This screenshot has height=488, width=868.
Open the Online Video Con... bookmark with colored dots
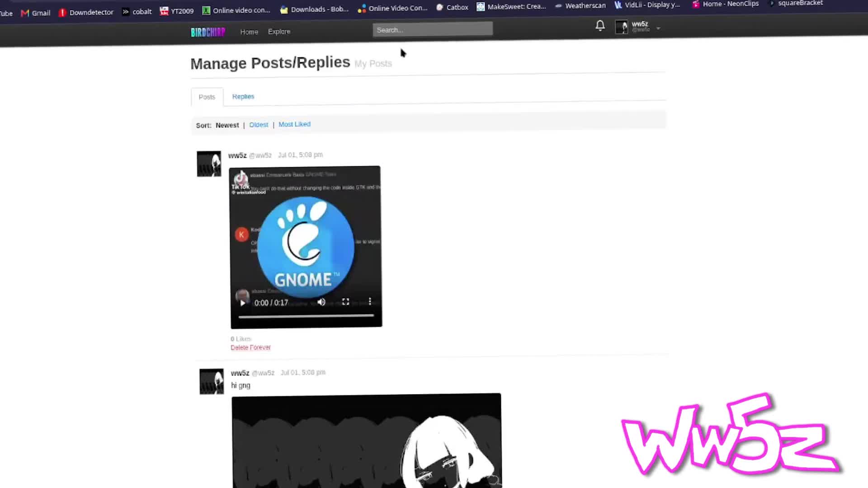[x=392, y=8]
